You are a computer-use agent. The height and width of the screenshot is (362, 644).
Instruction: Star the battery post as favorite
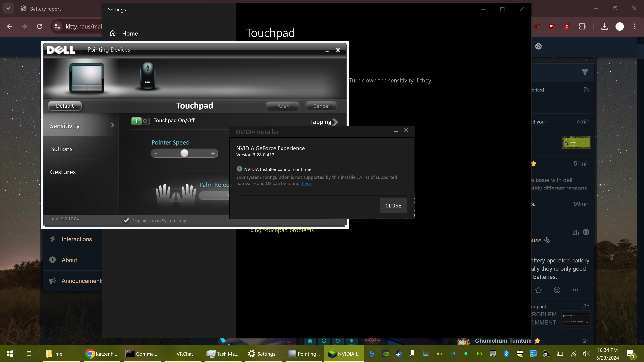click(538, 290)
